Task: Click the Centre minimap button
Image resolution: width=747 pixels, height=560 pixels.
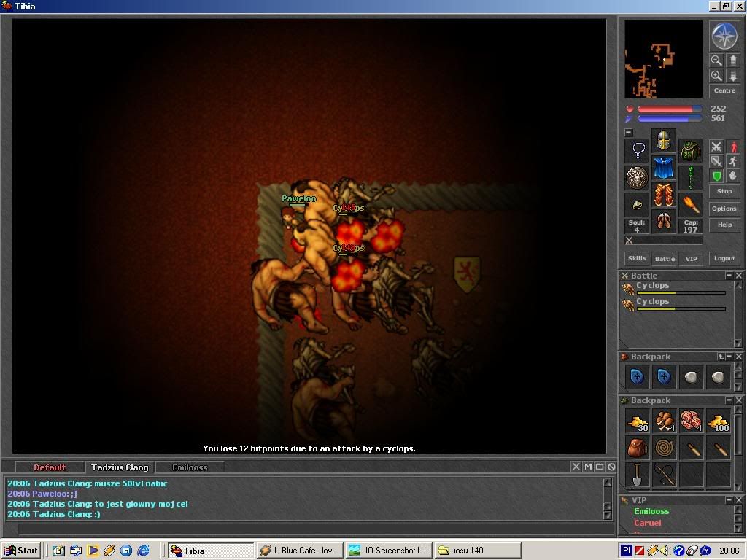Action: (x=724, y=90)
